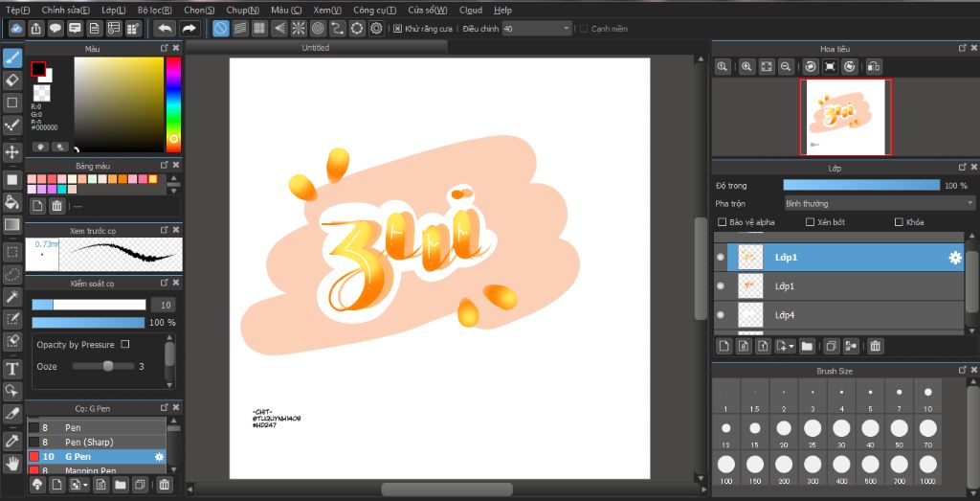The width and height of the screenshot is (980, 501).
Task: Open the G Pen brush settings gear
Action: tap(159, 457)
